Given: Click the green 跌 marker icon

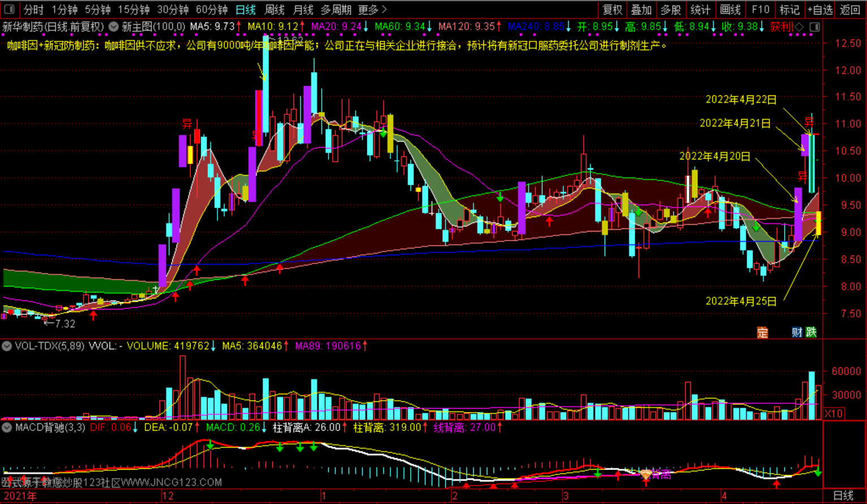Looking at the screenshot, I should click(811, 332).
